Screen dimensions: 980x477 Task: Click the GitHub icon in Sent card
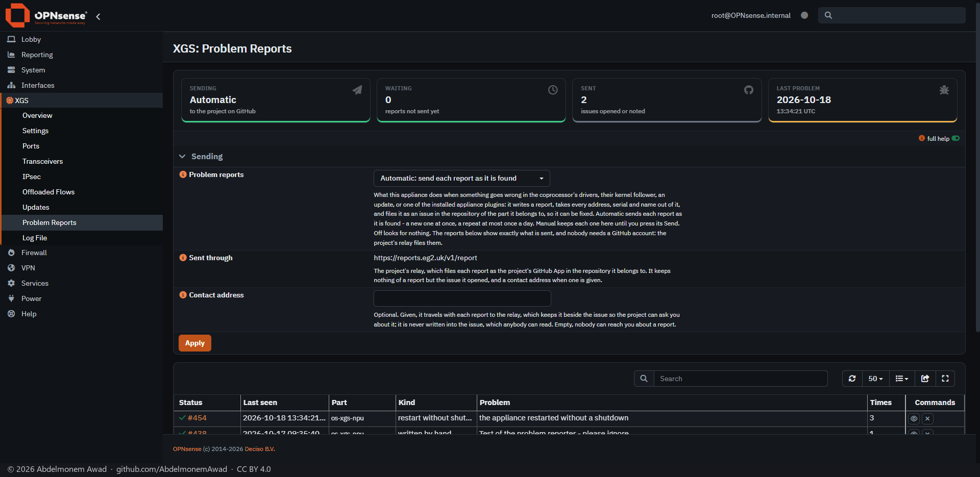tap(749, 90)
